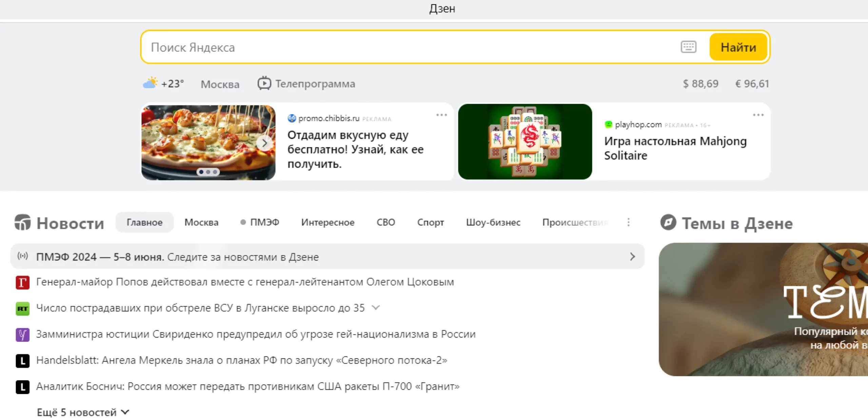Expand the Lugansk shelling news story
Image resolution: width=868 pixels, height=418 pixels.
tap(376, 308)
